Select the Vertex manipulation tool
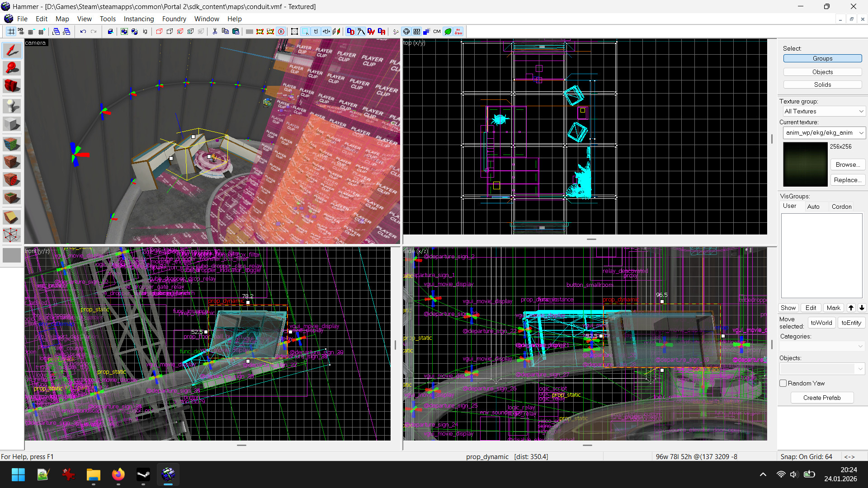This screenshot has height=488, width=868. [x=12, y=235]
